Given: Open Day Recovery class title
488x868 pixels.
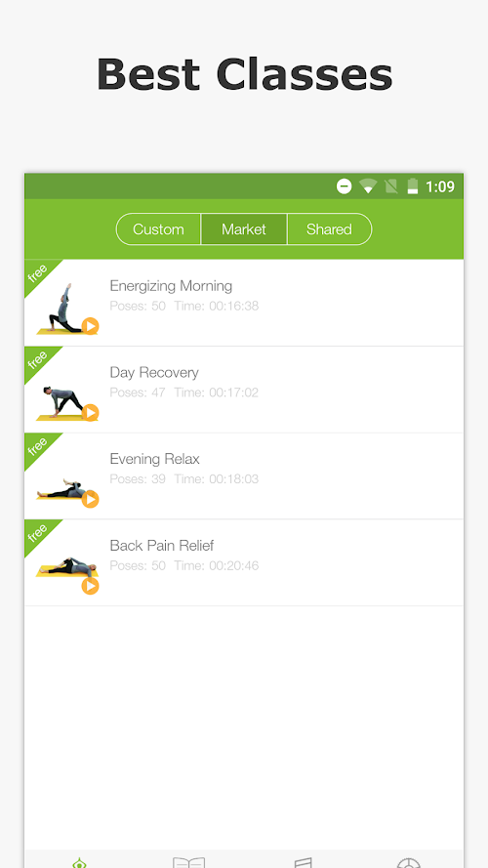Looking at the screenshot, I should (x=154, y=373).
